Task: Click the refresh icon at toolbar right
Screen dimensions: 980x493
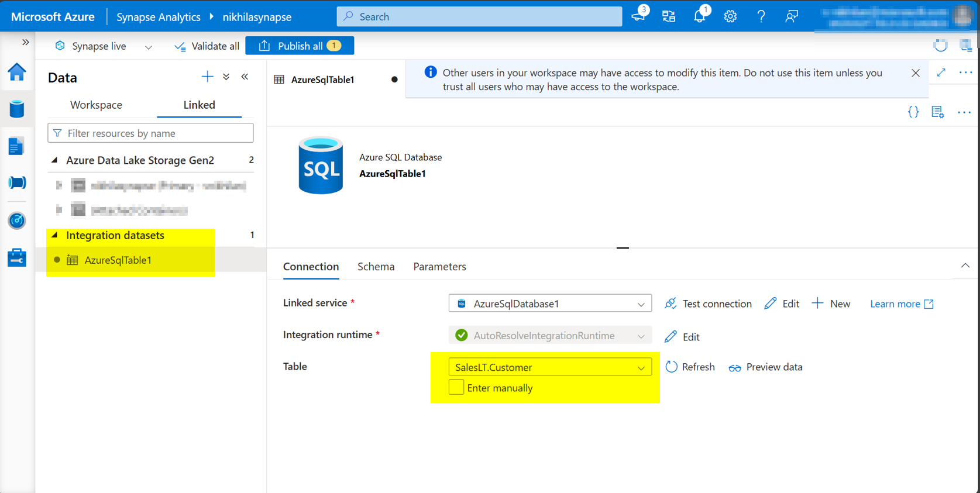Action: coord(940,46)
